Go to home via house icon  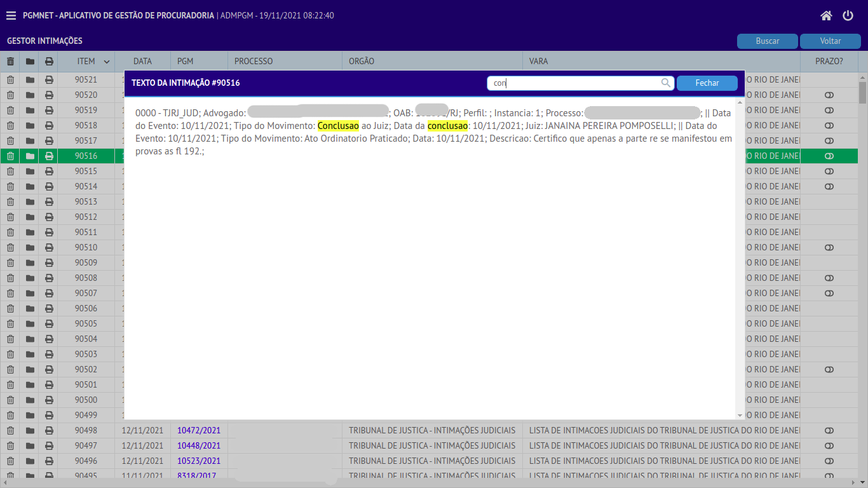(x=826, y=16)
